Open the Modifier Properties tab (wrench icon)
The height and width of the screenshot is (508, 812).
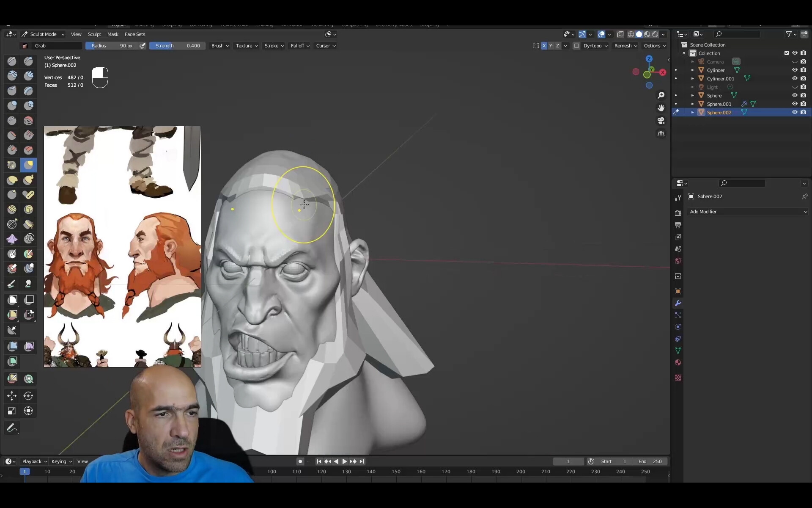(x=678, y=303)
